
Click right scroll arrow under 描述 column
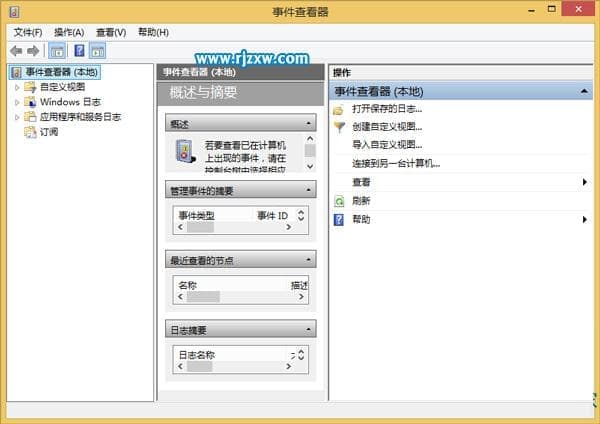[301, 297]
